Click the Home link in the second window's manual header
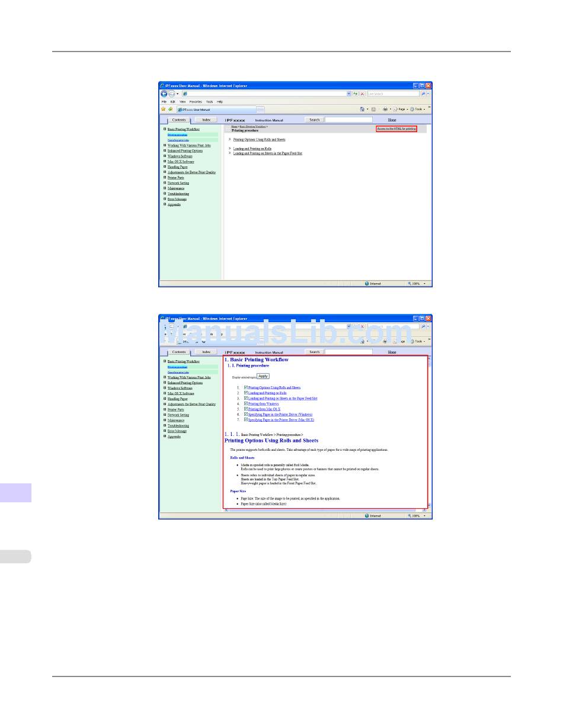563x728 pixels. [392, 352]
